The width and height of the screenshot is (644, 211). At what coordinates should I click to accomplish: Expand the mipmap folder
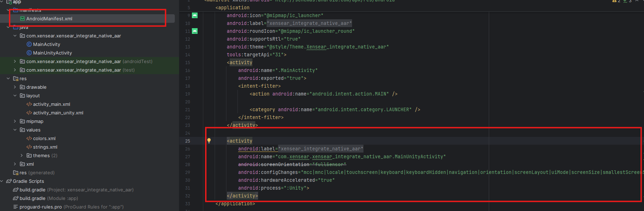coord(15,121)
